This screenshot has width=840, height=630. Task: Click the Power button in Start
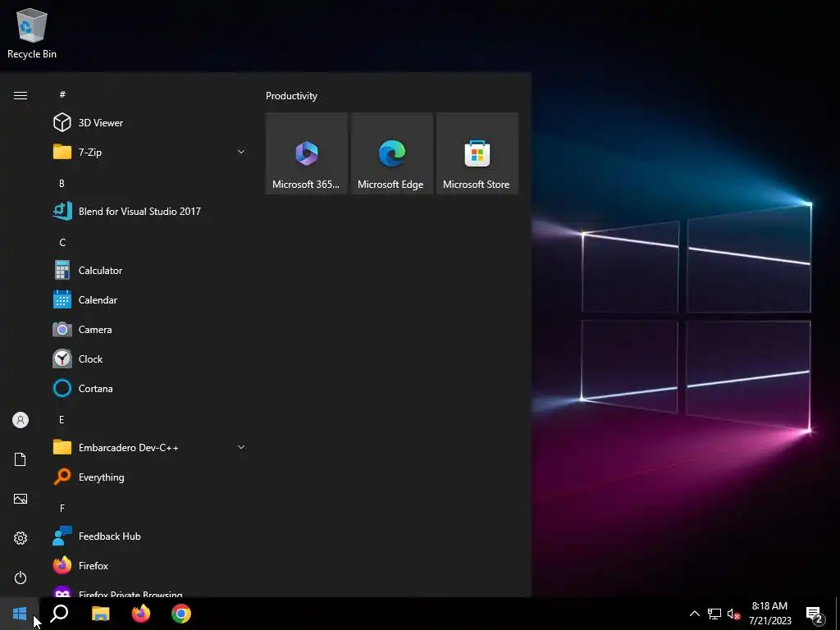tap(21, 577)
